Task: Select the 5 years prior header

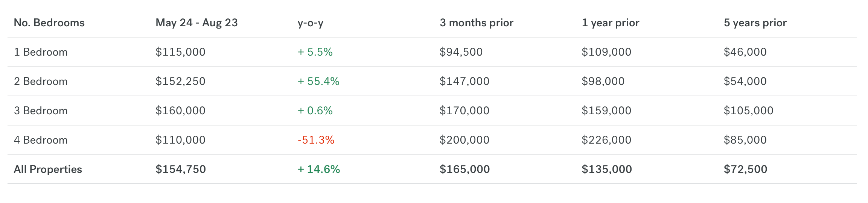Action: [x=755, y=23]
